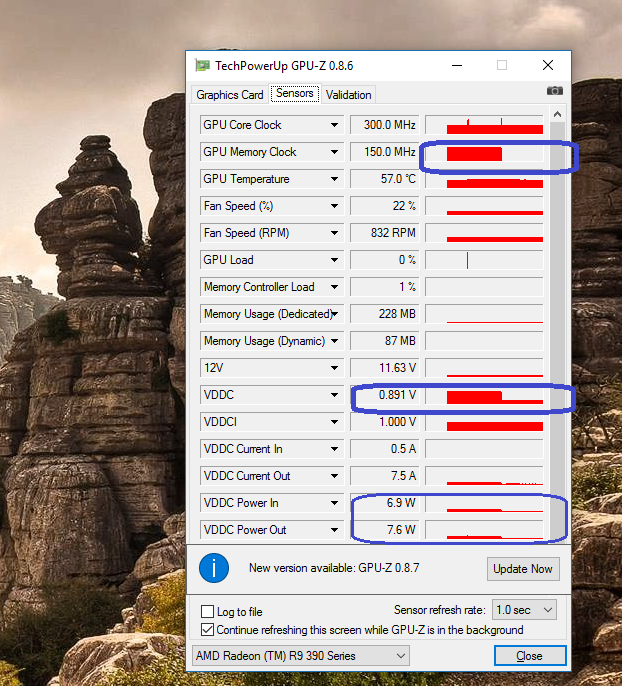Close the GPU-Z window with X
The width and height of the screenshot is (622, 686).
tap(548, 66)
